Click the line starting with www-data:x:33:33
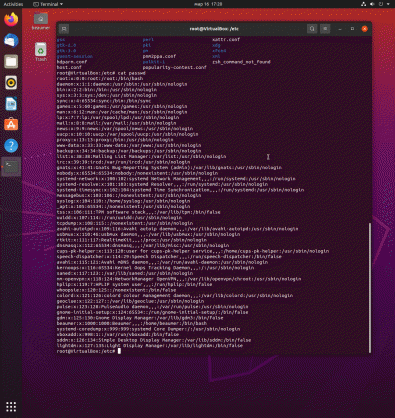This screenshot has height=418, width=395. (129, 145)
